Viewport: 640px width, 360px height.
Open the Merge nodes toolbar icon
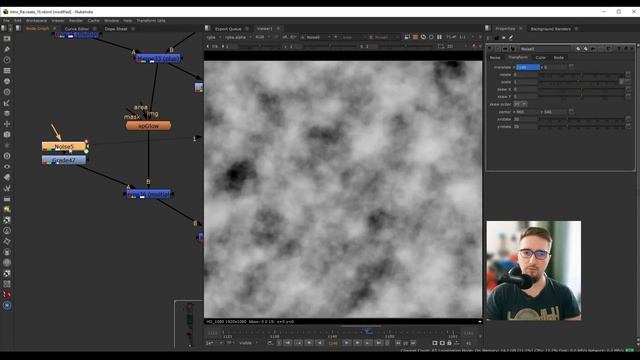click(x=7, y=113)
